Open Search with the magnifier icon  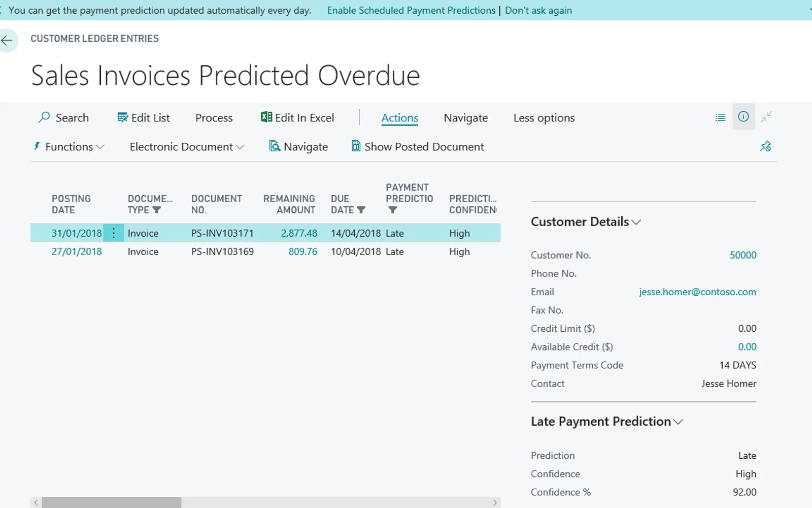44,117
